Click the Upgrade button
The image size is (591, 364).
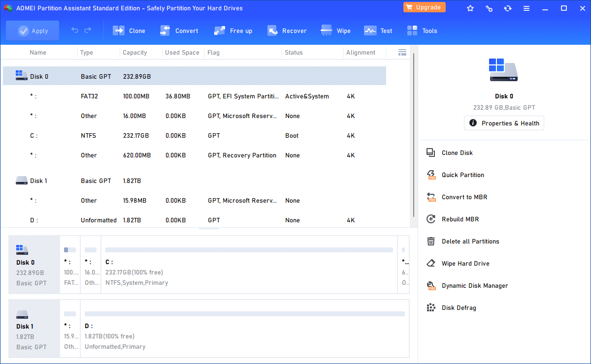424,7
